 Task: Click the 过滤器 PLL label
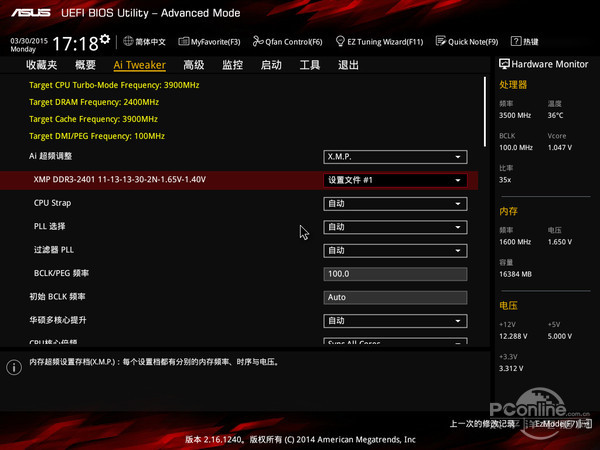point(54,250)
